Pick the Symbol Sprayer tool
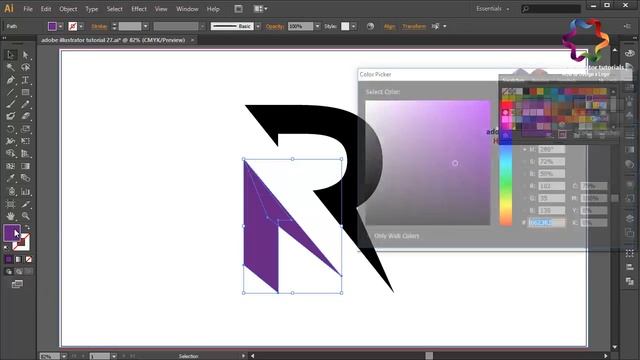 [x=11, y=191]
